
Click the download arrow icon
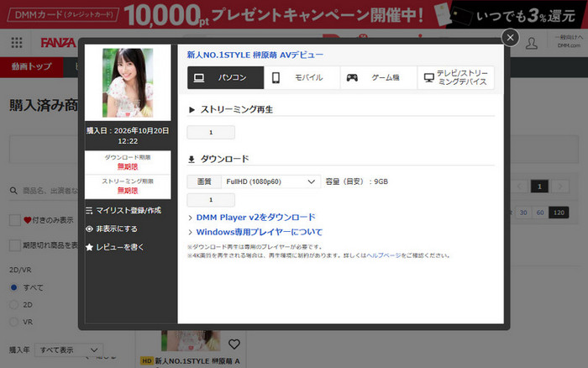pos(192,160)
